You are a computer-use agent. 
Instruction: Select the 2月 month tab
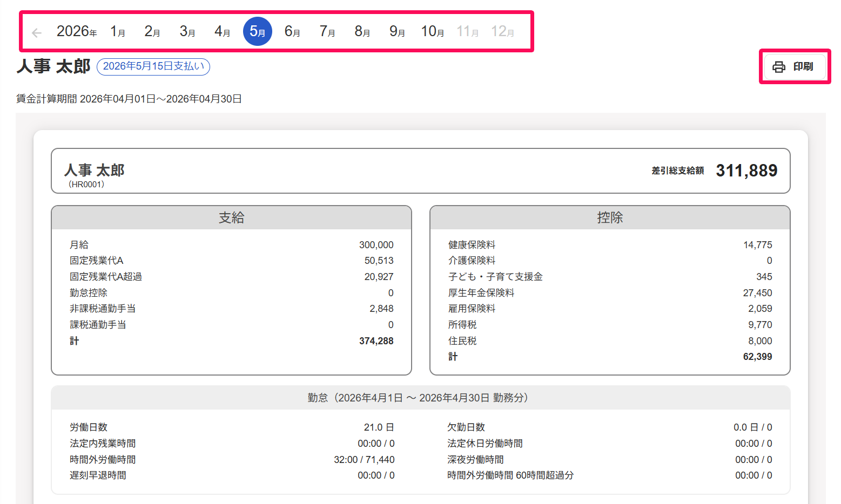point(152,32)
